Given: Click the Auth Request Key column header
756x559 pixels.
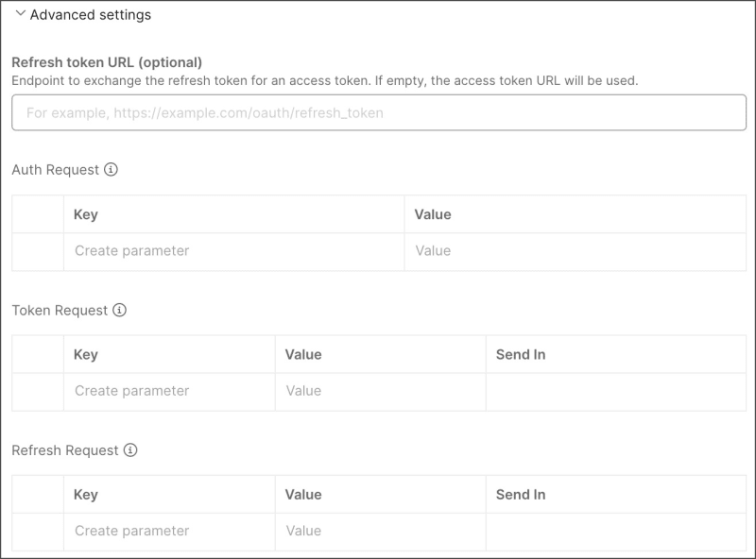Looking at the screenshot, I should [x=86, y=214].
